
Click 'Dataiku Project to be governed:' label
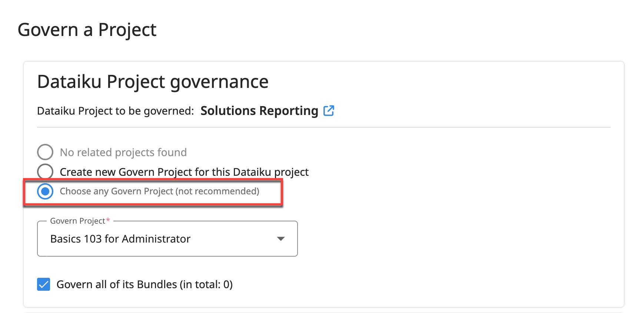(116, 111)
